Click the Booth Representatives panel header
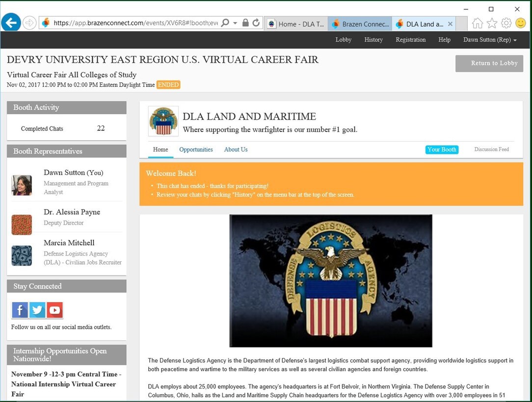The width and height of the screenshot is (532, 402). 67,151
